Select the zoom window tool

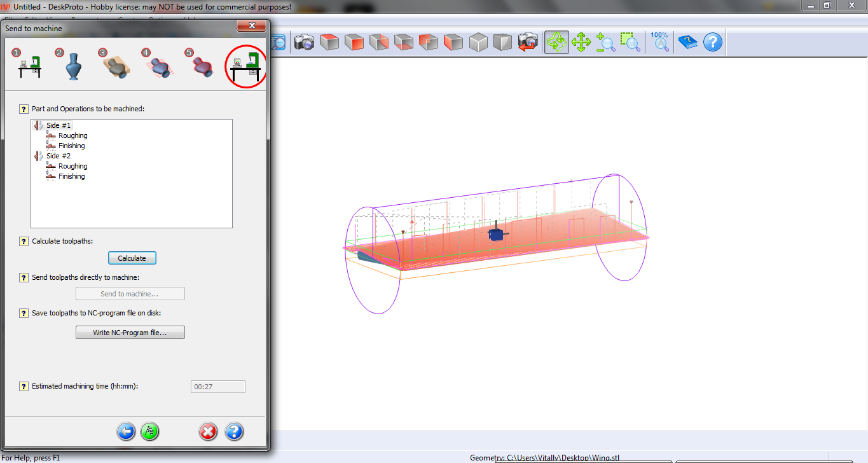pos(630,42)
